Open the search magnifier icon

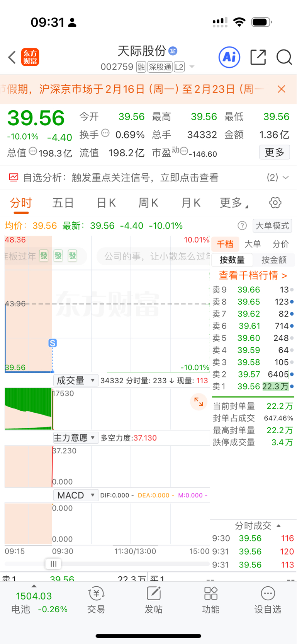click(284, 57)
